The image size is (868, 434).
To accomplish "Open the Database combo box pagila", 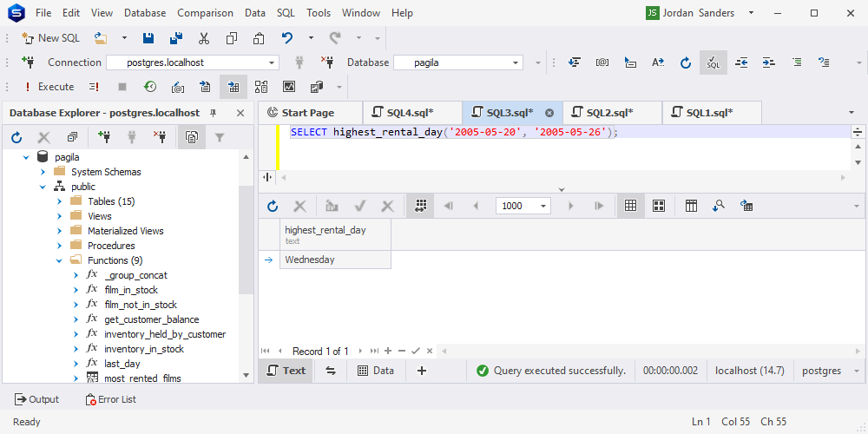I will [457, 62].
